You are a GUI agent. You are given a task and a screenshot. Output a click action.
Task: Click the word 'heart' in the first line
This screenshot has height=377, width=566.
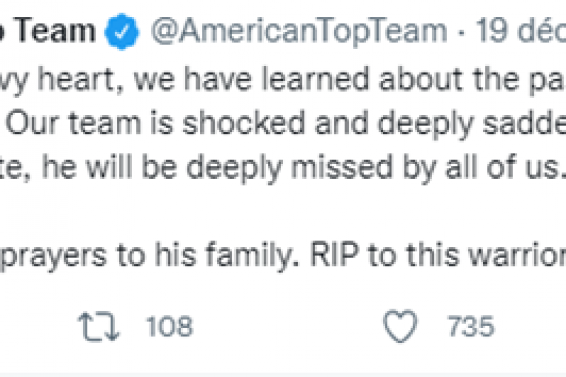pyautogui.click(x=79, y=79)
